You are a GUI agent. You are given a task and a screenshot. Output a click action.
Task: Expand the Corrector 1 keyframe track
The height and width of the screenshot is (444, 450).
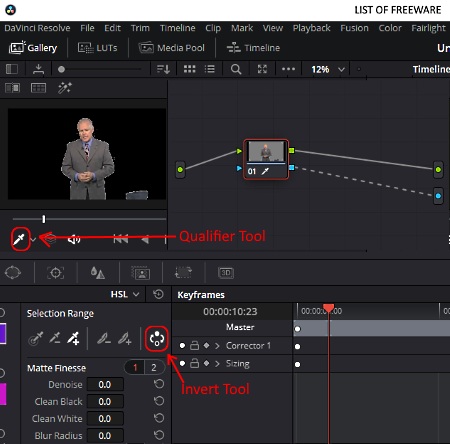coord(217,346)
